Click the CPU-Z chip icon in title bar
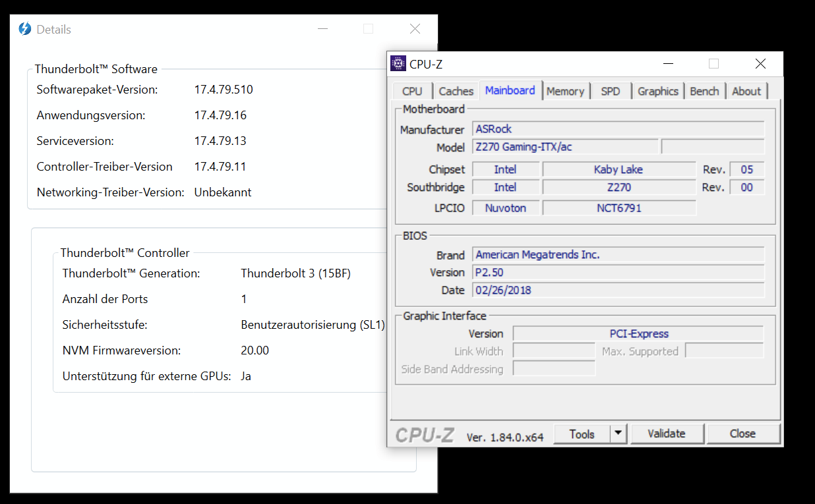This screenshot has width=815, height=504. click(398, 63)
